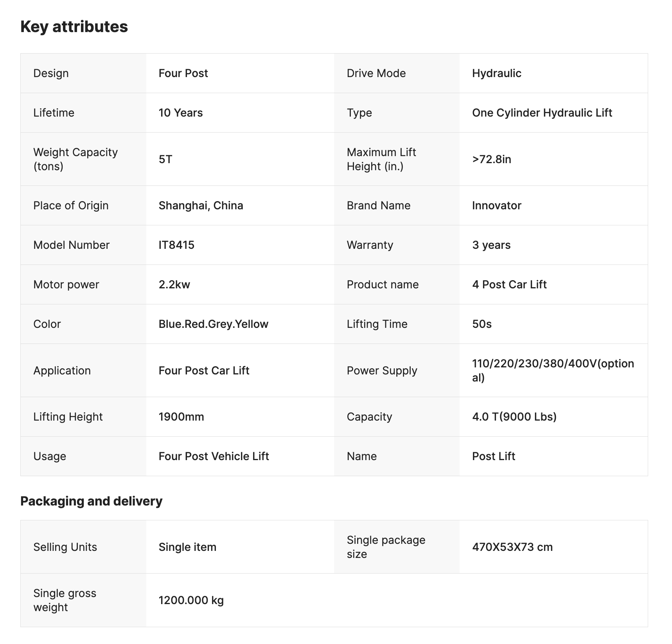Image resolution: width=672 pixels, height=644 pixels.
Task: Click the 4 Post Car Lift product name
Action: [x=509, y=284]
